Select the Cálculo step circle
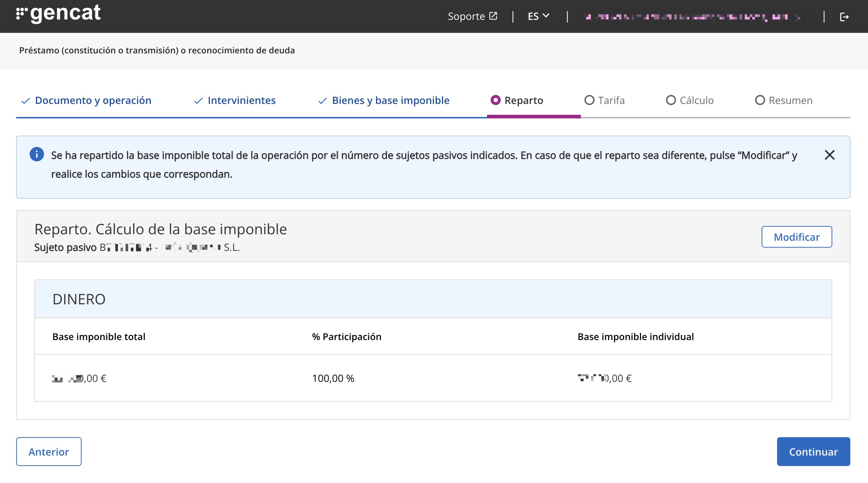The width and height of the screenshot is (868, 483). [x=671, y=100]
